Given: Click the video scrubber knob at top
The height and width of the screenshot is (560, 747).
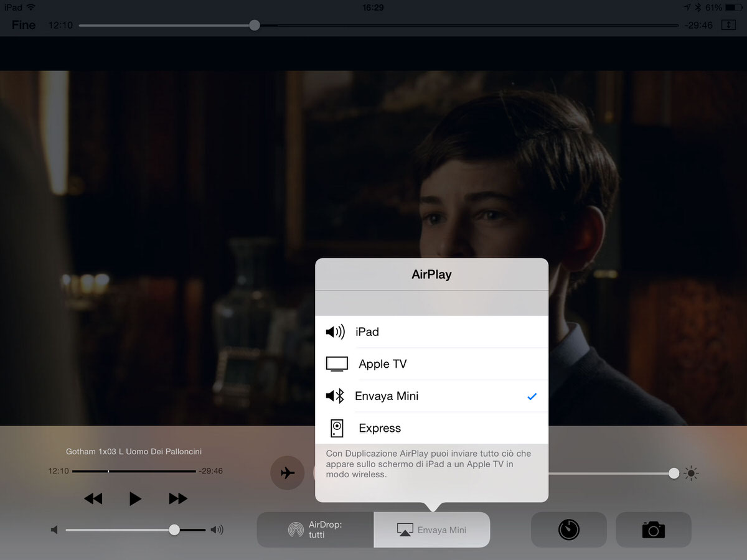Looking at the screenshot, I should (x=254, y=25).
